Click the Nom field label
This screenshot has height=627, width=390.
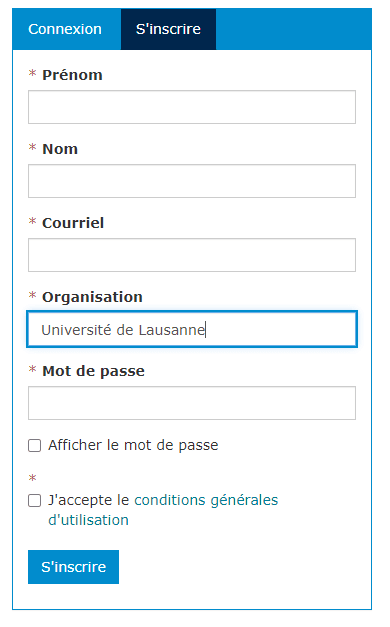click(60, 149)
